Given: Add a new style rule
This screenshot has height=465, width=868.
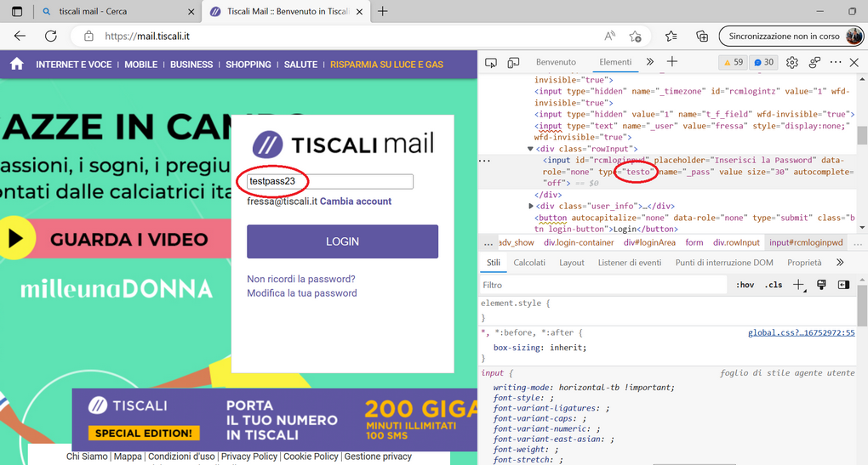Looking at the screenshot, I should pos(799,285).
